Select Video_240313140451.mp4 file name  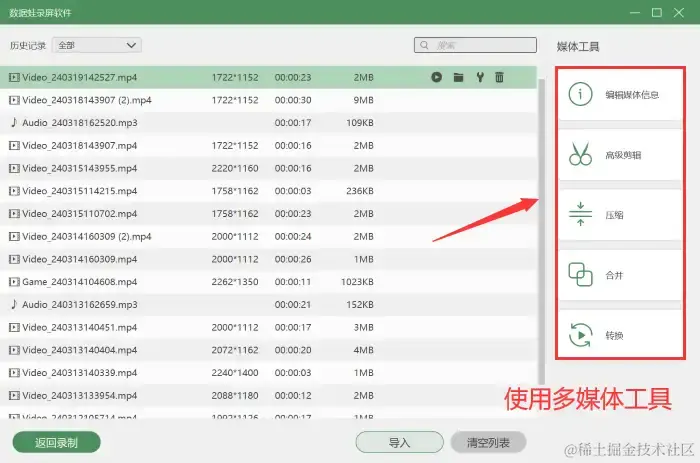point(79,327)
